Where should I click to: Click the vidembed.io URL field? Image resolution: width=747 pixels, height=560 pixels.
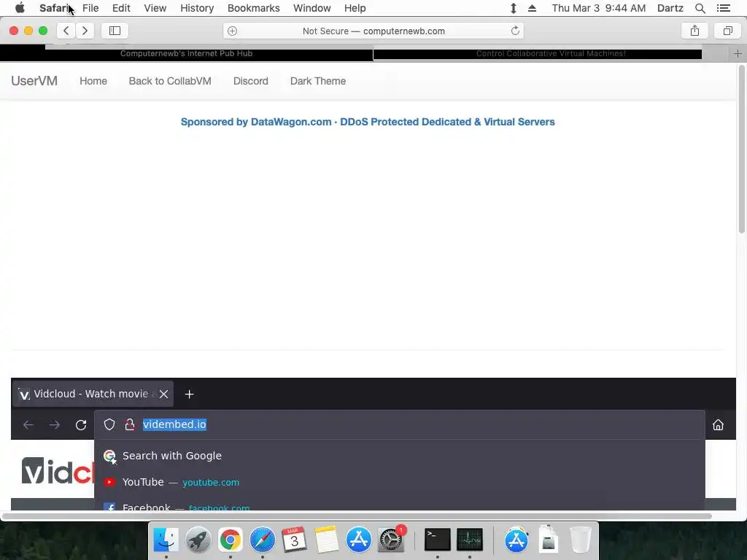point(399,424)
